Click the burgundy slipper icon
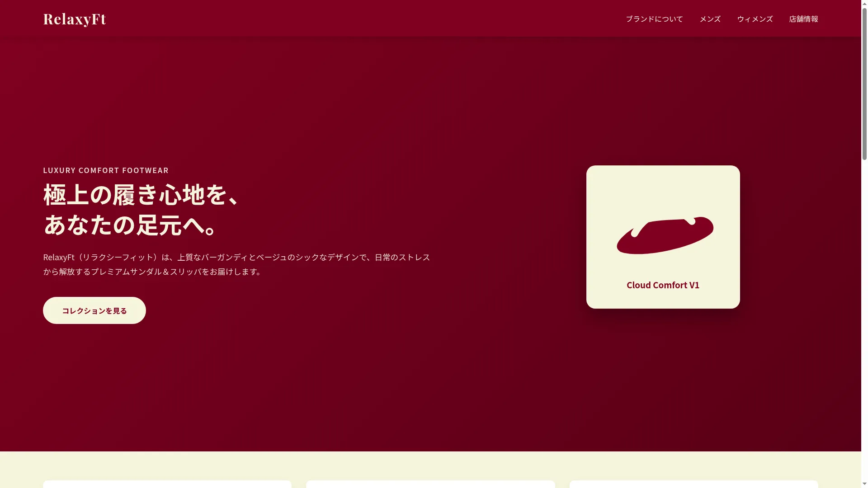 tap(665, 235)
